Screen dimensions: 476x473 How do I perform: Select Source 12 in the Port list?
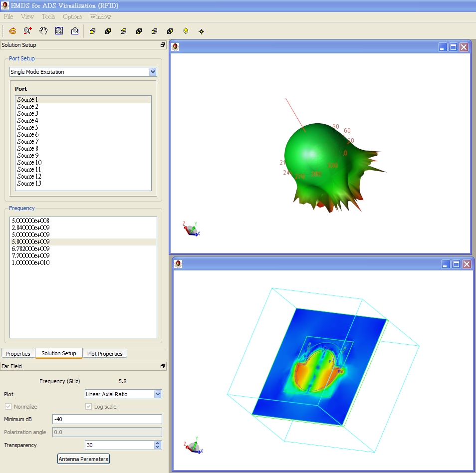click(83, 177)
